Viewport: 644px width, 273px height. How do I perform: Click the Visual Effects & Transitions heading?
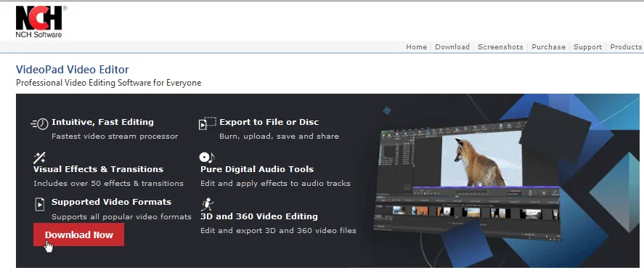click(98, 169)
